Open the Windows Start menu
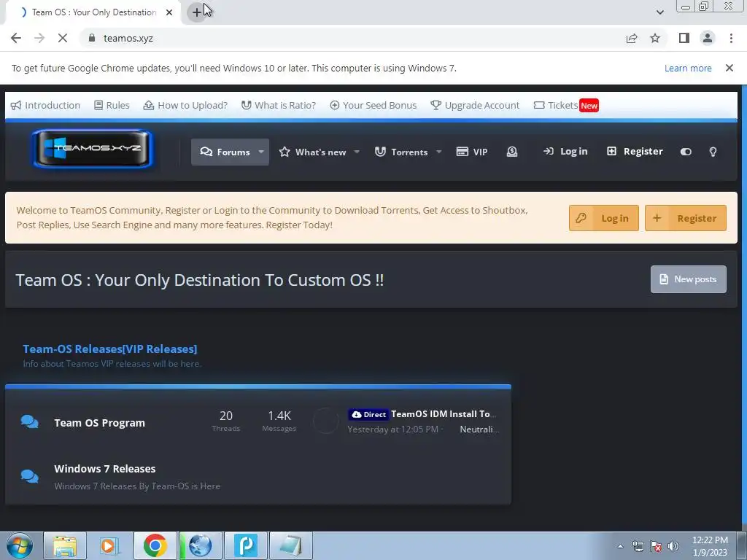 point(19,545)
